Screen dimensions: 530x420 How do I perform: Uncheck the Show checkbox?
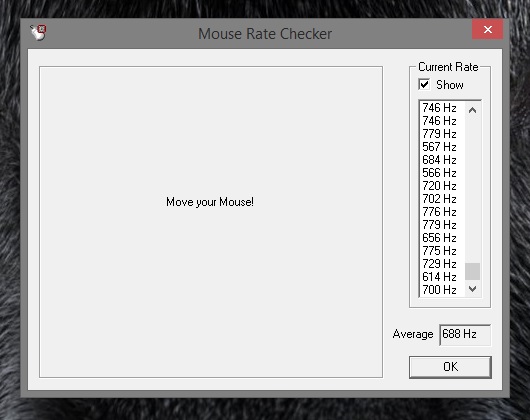pyautogui.click(x=424, y=84)
